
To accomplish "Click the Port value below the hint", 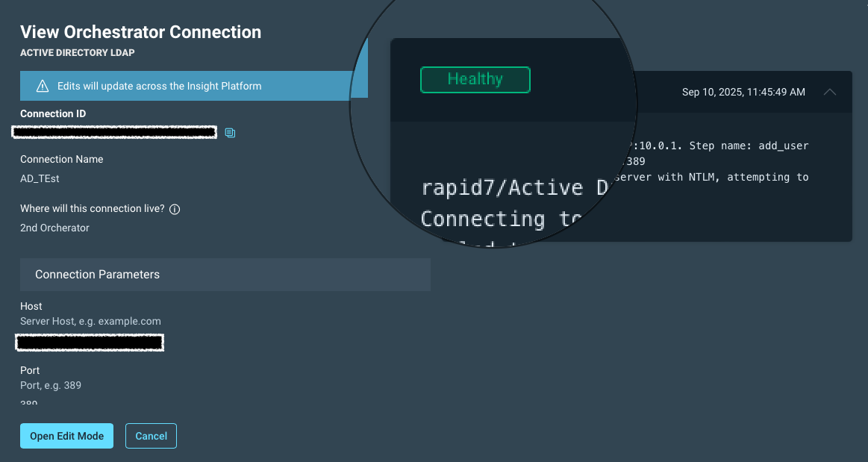I will click(29, 403).
